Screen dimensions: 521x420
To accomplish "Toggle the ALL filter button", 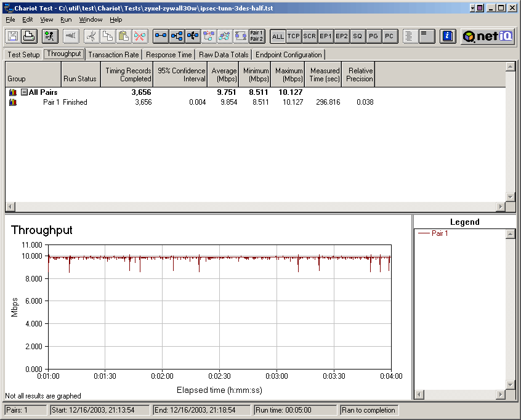I will pos(278,36).
